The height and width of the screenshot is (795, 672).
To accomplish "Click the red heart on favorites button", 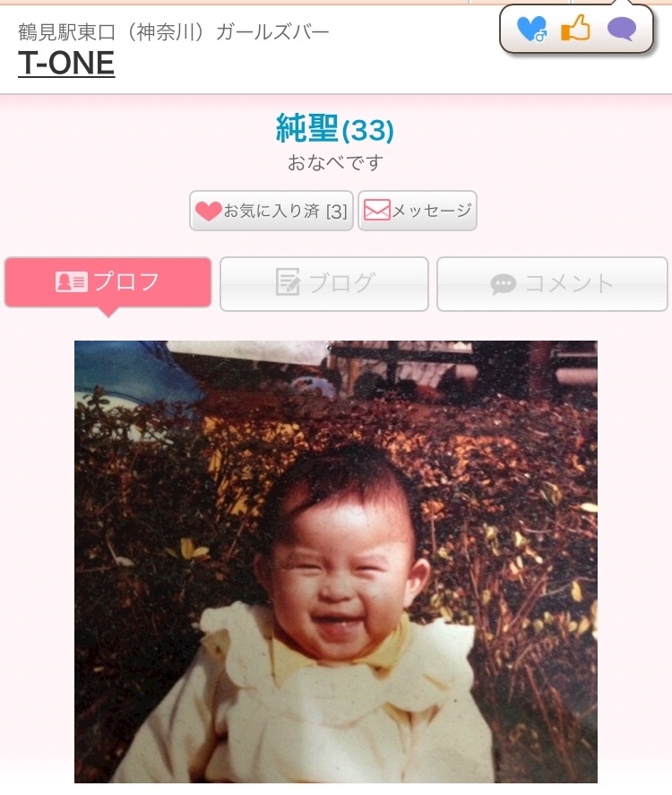I will click(208, 211).
